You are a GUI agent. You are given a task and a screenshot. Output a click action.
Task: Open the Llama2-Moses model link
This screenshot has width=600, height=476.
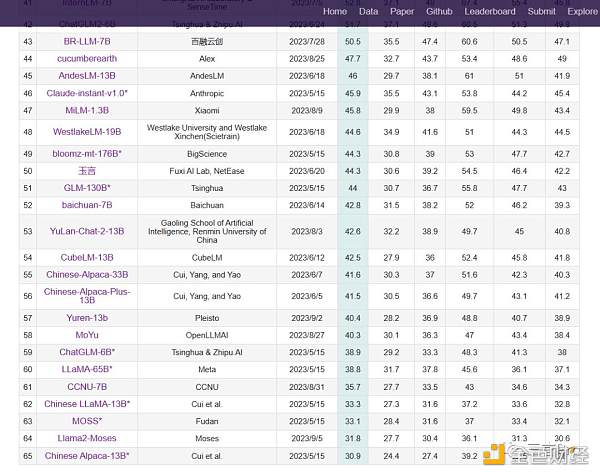point(87,438)
